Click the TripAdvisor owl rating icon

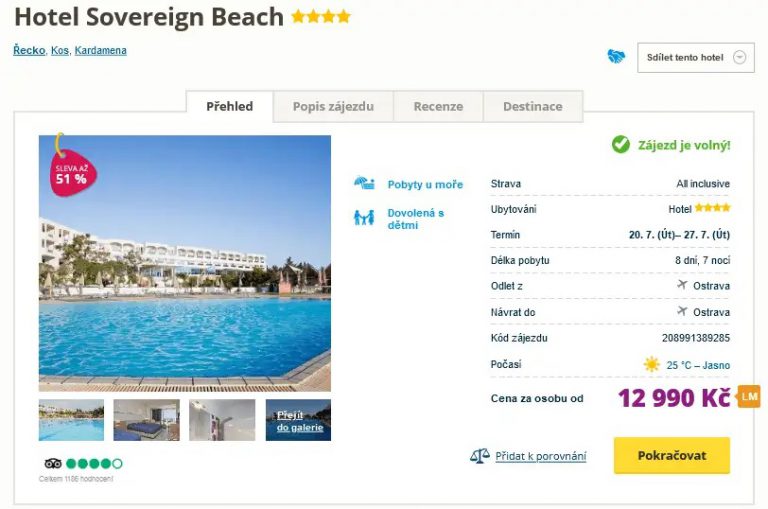pyautogui.click(x=54, y=463)
